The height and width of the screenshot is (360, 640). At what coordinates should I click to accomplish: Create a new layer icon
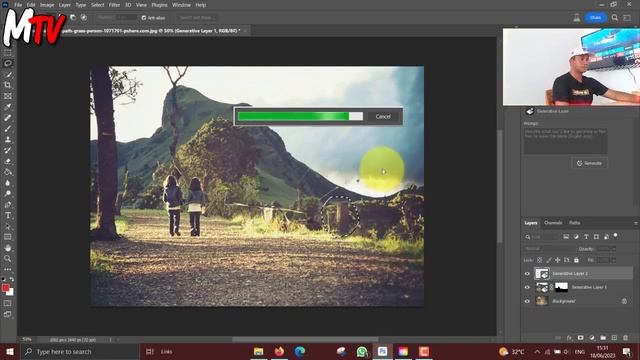614,338
